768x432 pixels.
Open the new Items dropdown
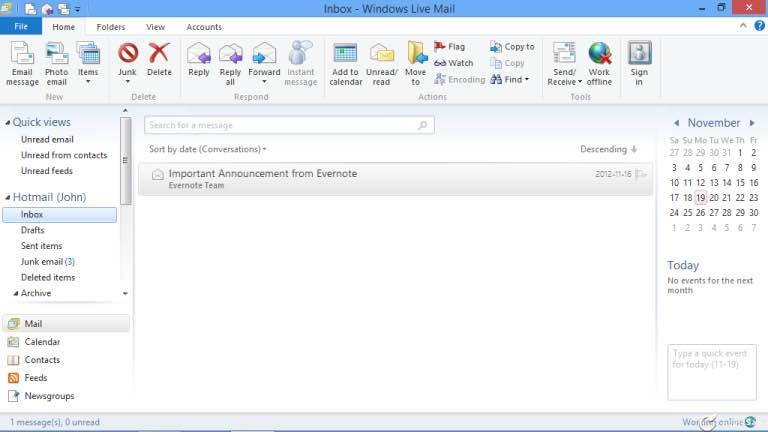pyautogui.click(x=88, y=64)
